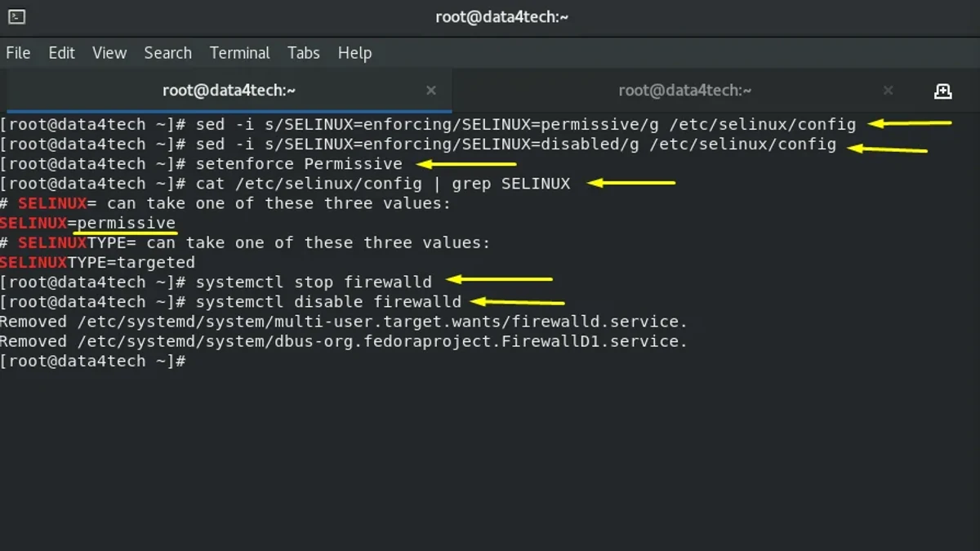Open the Search menu
This screenshot has height=551, width=980.
(167, 53)
